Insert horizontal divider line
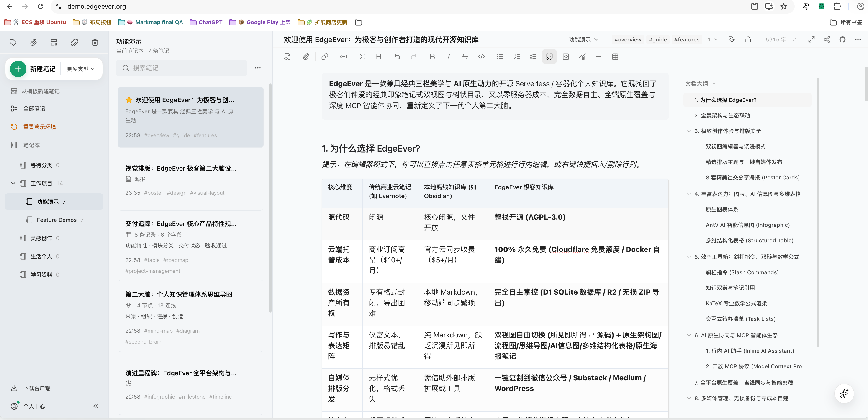 pyautogui.click(x=599, y=57)
